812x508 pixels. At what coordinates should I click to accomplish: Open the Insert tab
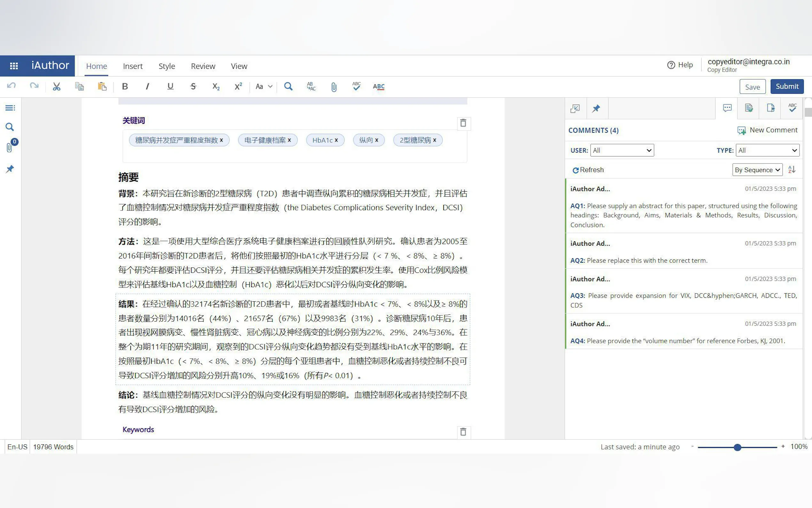pyautogui.click(x=133, y=66)
